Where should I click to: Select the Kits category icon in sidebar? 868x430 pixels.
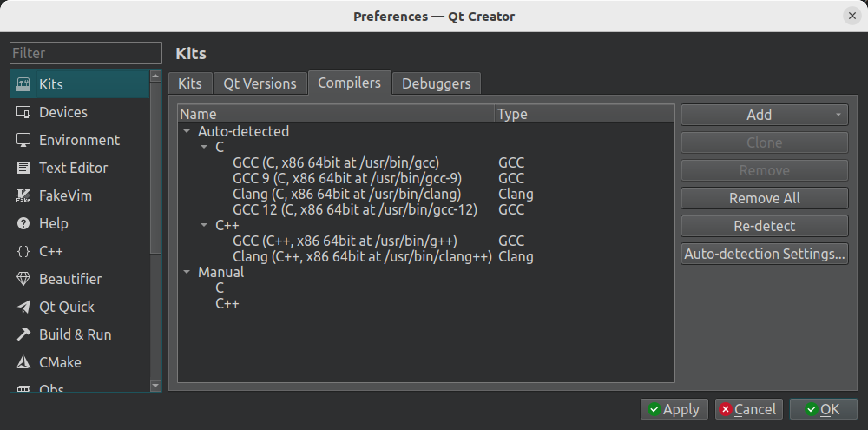23,84
